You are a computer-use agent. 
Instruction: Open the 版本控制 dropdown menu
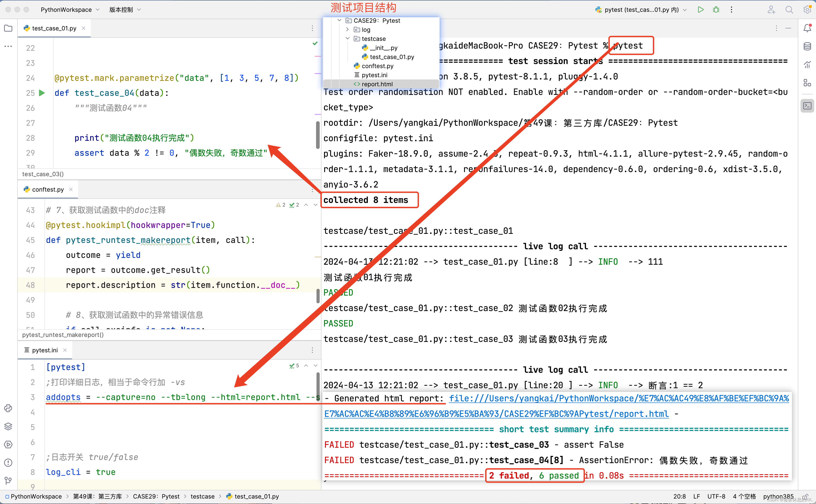pyautogui.click(x=125, y=10)
